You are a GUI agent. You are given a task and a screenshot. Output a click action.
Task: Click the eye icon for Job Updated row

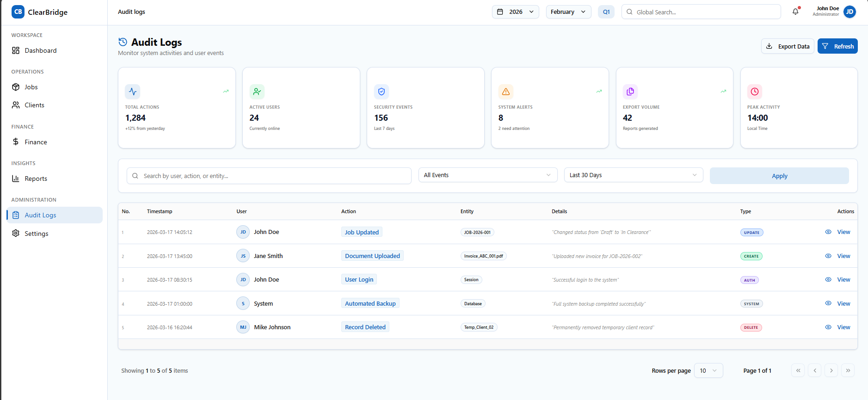click(x=828, y=232)
